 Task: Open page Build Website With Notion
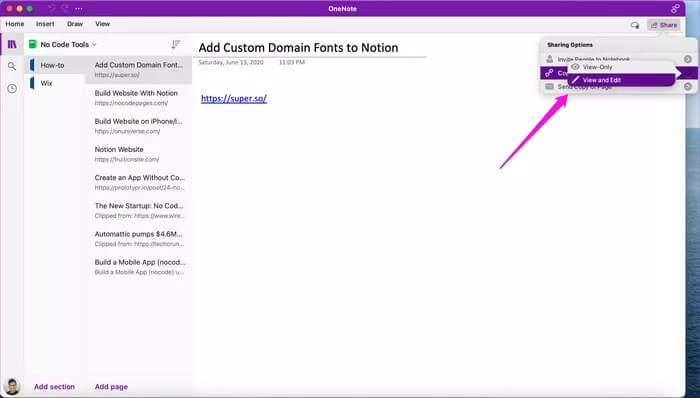[139, 98]
